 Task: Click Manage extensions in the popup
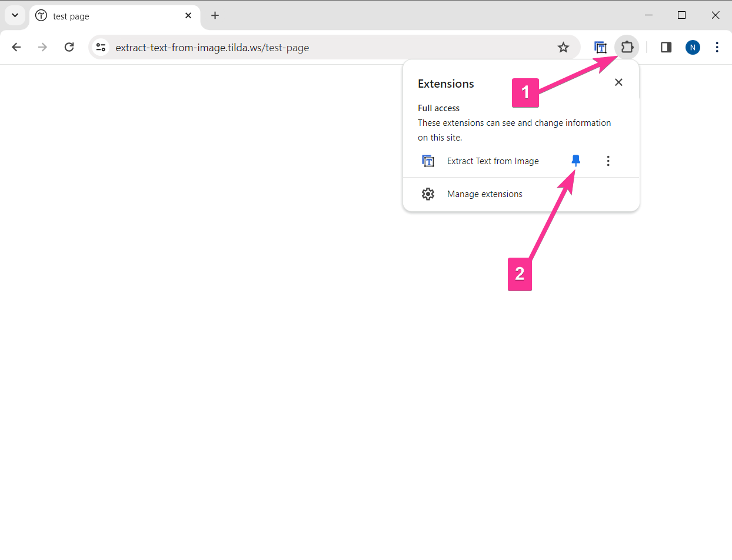tap(484, 194)
